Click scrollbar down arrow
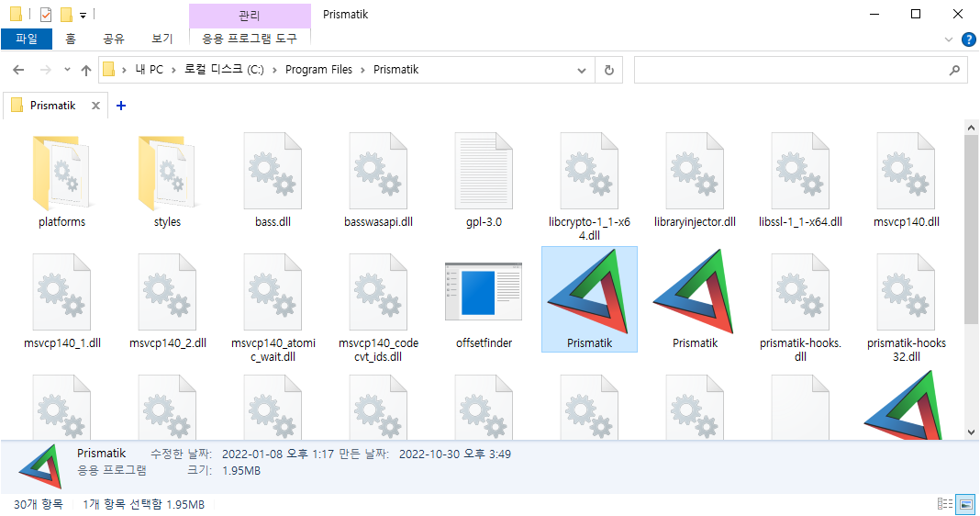 tap(971, 432)
